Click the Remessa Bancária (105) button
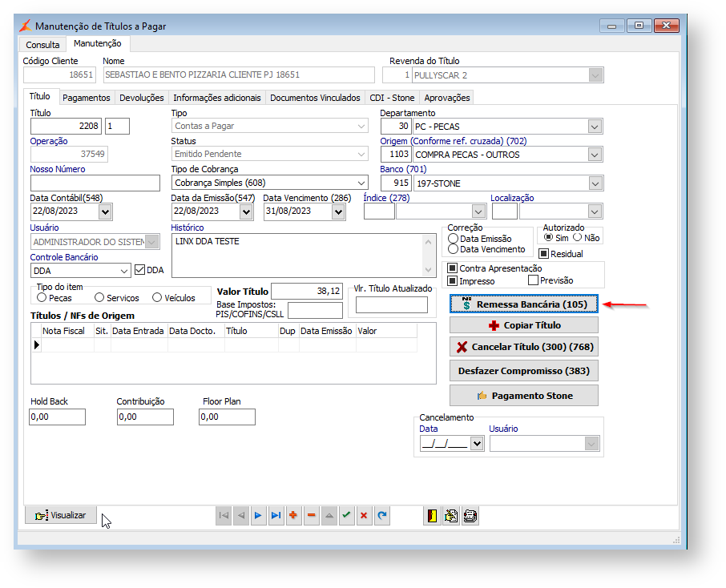Image resolution: width=726 pixels, height=588 pixels. [x=523, y=304]
